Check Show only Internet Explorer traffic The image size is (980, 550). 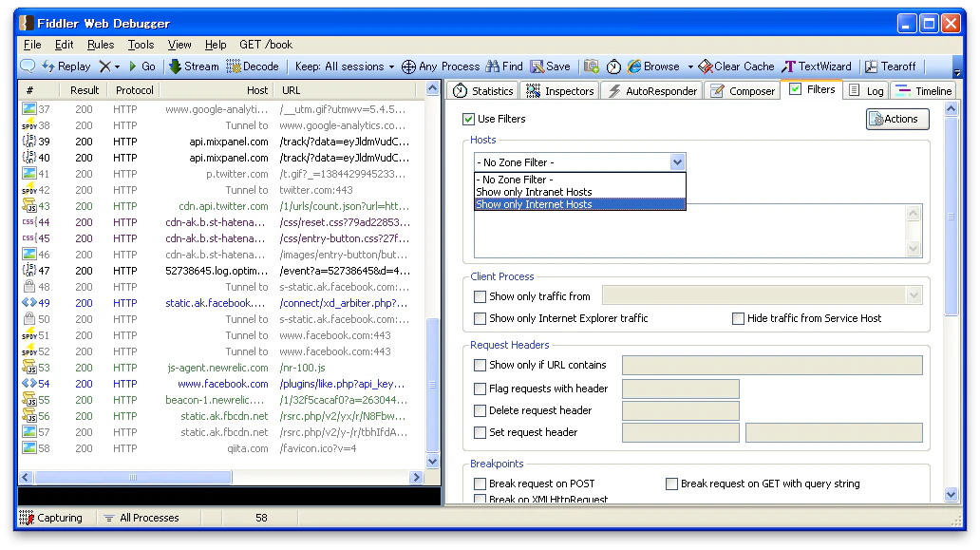click(x=480, y=319)
